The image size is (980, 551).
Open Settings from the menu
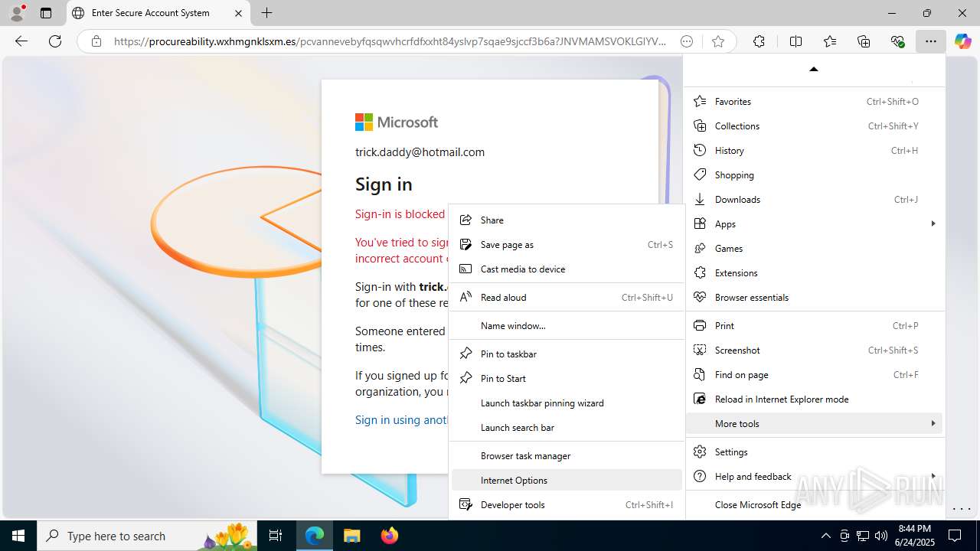(x=815, y=452)
